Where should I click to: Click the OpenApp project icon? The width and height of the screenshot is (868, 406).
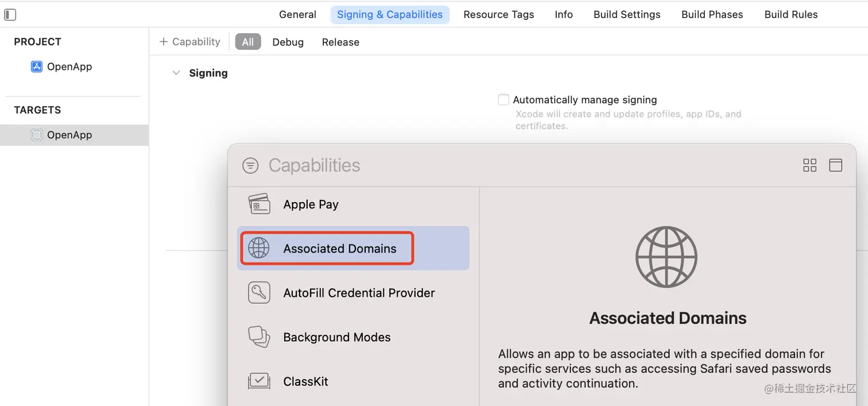pos(37,67)
